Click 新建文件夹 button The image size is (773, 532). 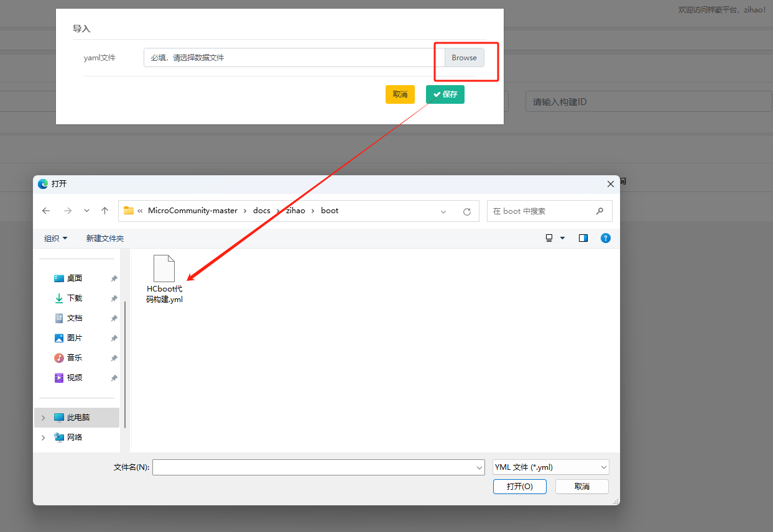coord(105,238)
